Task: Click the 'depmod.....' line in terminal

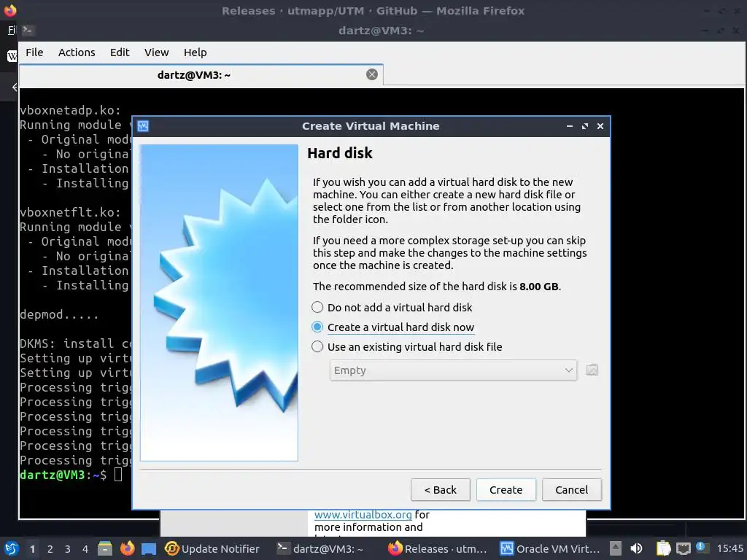Action: point(59,315)
